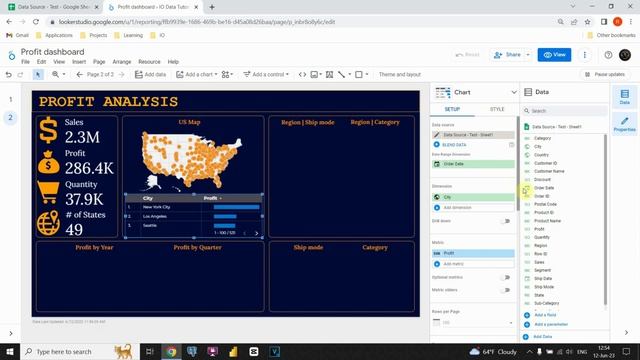Click the blue View button
Screen dimensions: 640x360
554,55
